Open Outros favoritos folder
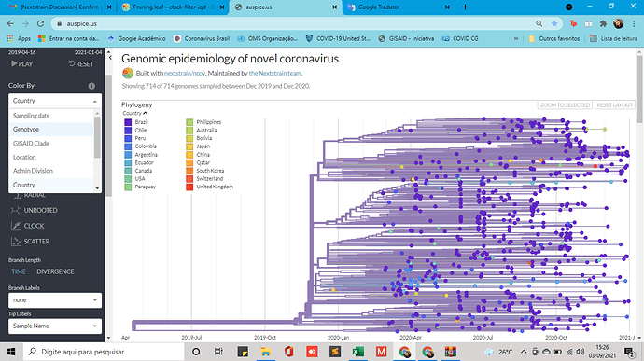Image resolution: width=644 pixels, height=361 pixels. point(554,38)
